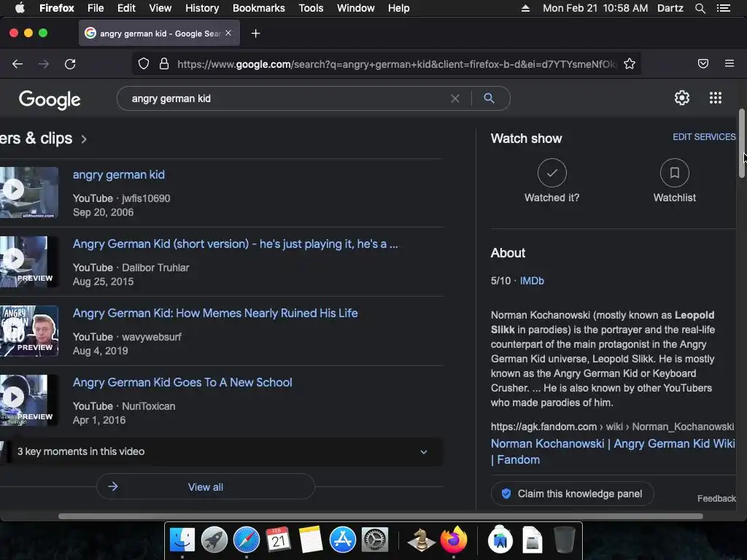
Task: Open the Chess app in the dock
Action: point(421,540)
